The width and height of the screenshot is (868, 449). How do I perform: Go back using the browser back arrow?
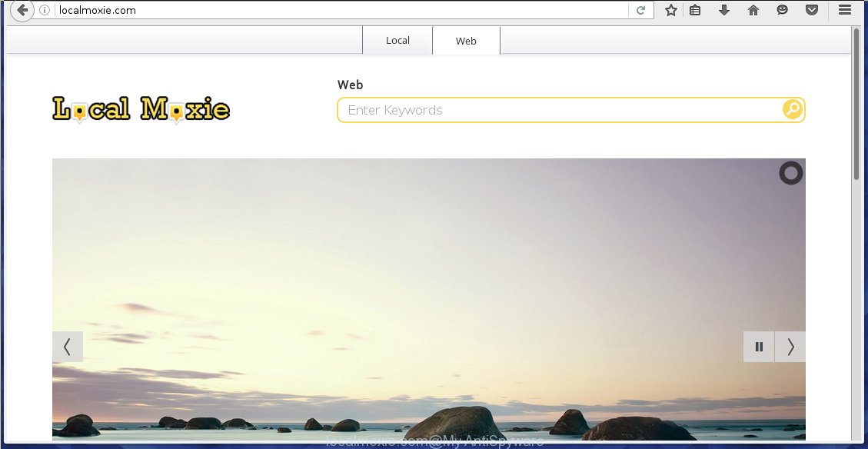coord(22,10)
